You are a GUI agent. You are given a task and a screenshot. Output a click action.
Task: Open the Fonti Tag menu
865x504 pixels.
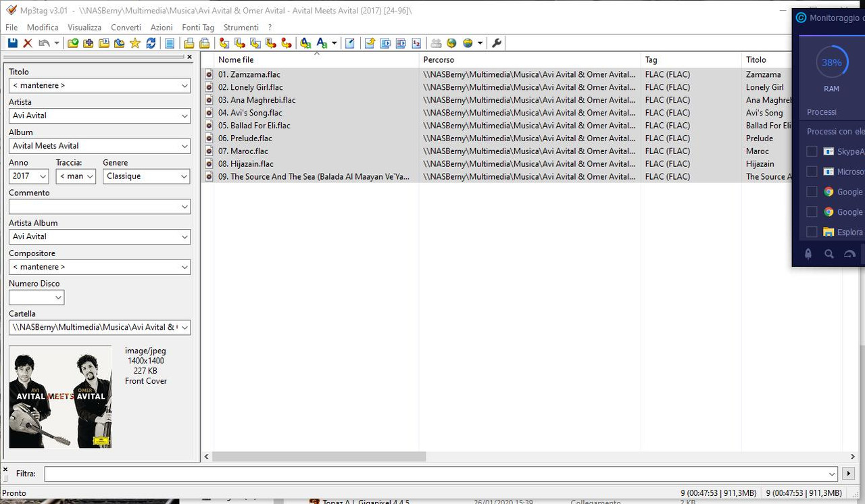(x=198, y=28)
